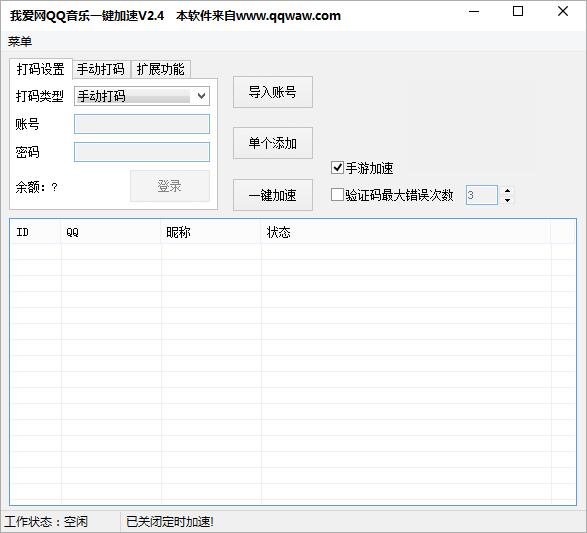Click the disabled 登录 button
The image size is (587, 533).
click(170, 186)
